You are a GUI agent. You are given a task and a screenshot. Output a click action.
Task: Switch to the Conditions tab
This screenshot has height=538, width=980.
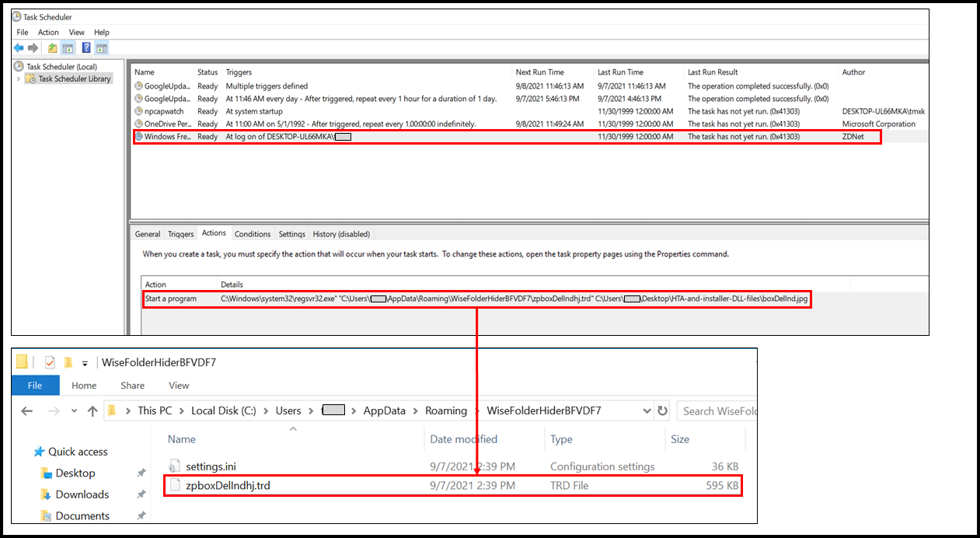coord(253,234)
